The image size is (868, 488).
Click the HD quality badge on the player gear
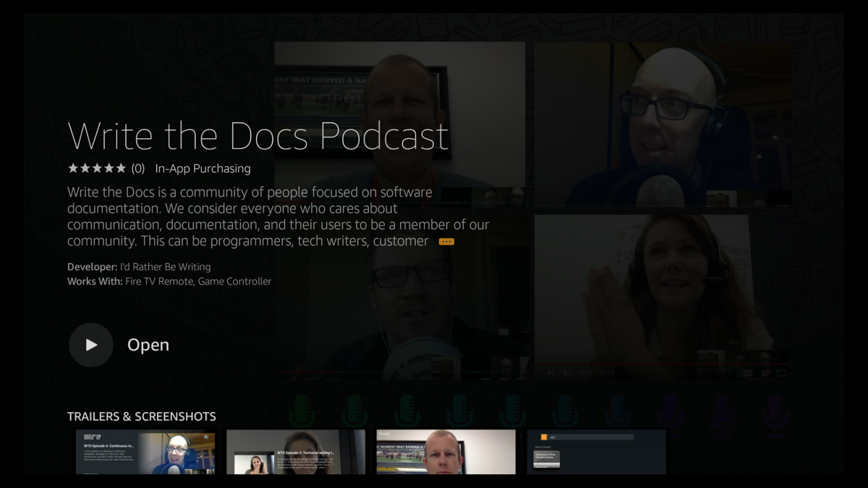pos(767,370)
